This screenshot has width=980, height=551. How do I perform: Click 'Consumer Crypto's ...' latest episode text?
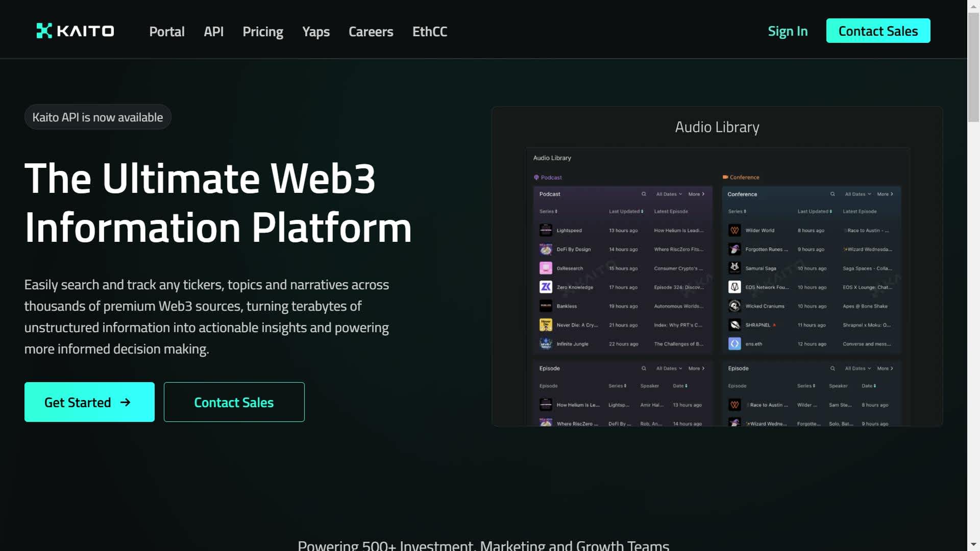point(678,268)
